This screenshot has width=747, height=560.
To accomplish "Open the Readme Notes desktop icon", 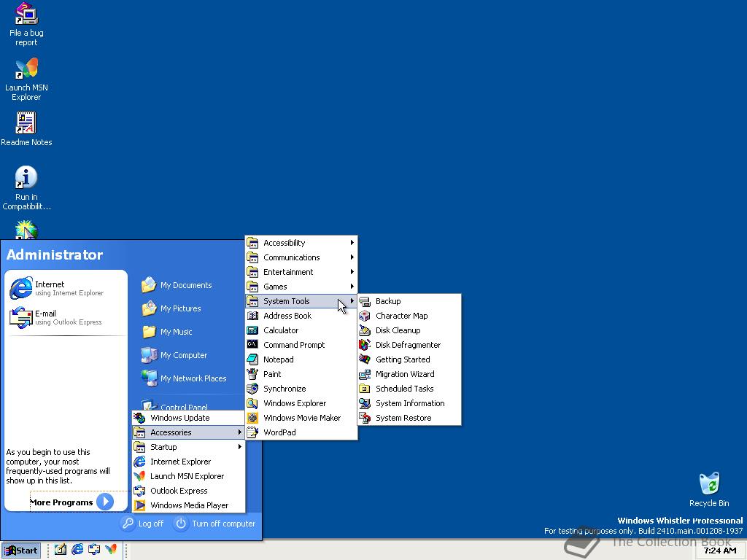I will coord(26,128).
